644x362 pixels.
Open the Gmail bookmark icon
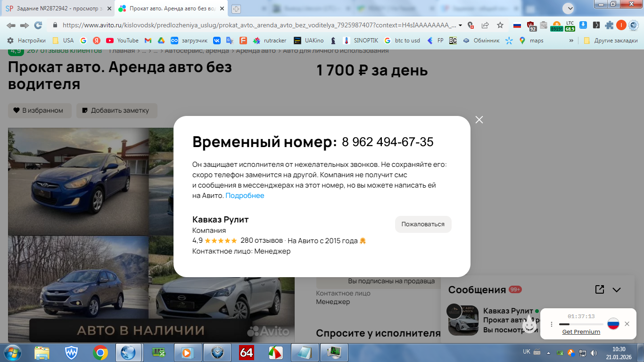(x=148, y=41)
